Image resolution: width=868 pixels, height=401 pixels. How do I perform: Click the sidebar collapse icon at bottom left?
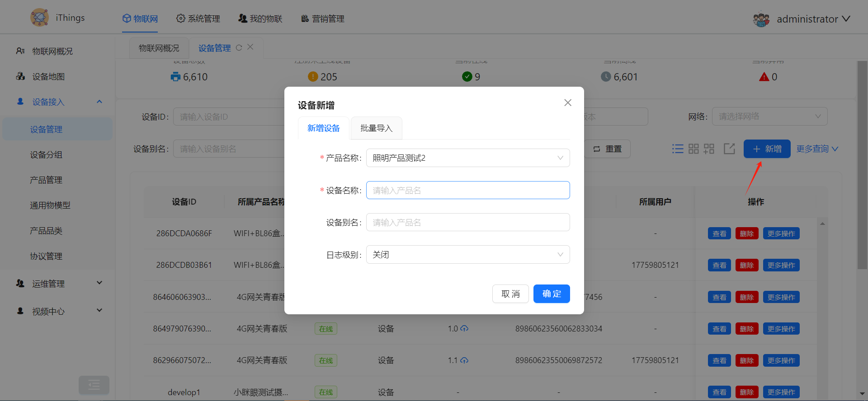point(94,385)
